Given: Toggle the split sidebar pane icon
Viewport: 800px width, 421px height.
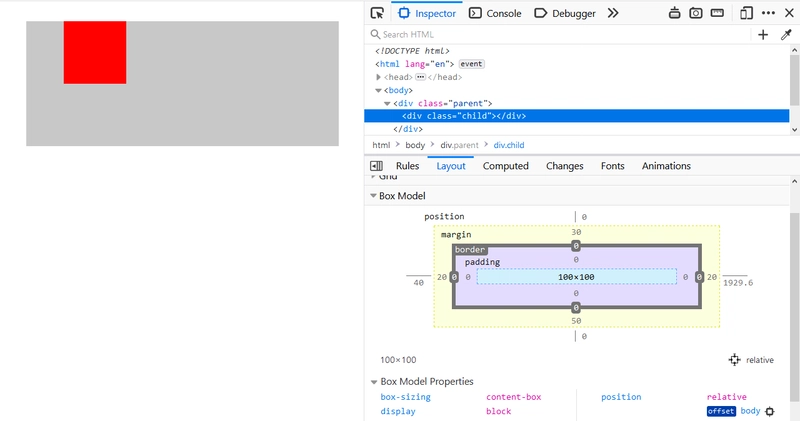Looking at the screenshot, I should pos(377,166).
